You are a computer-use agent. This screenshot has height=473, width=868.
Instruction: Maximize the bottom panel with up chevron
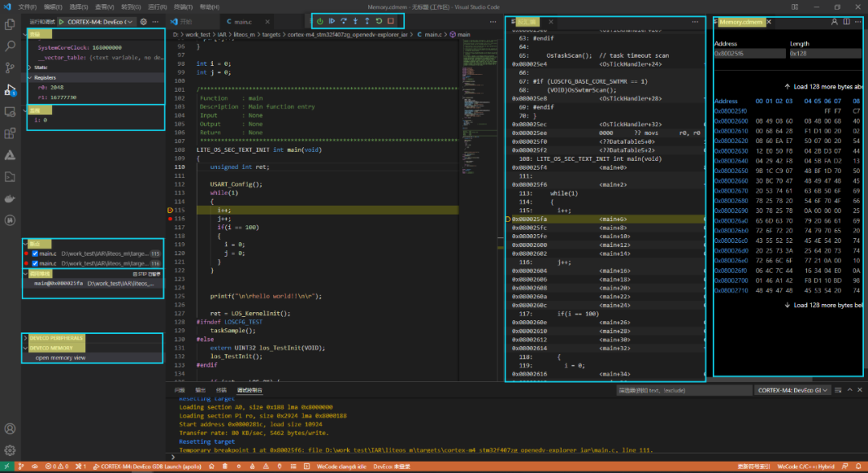(x=850, y=390)
